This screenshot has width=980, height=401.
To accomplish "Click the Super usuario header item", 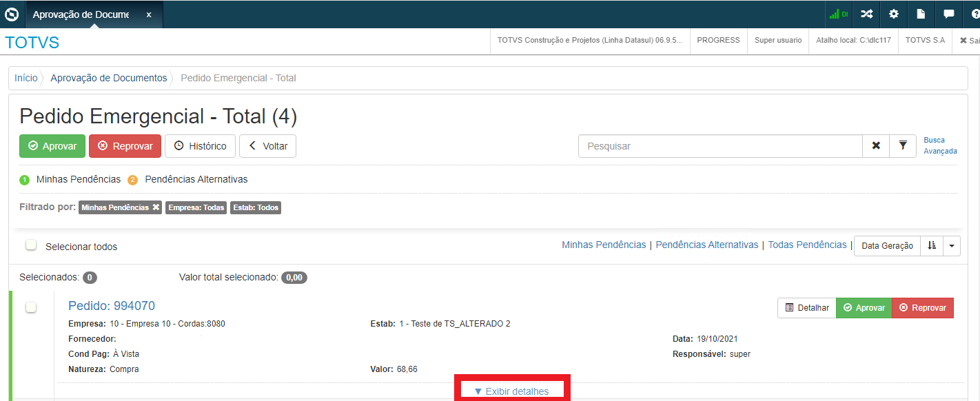I will (x=778, y=40).
